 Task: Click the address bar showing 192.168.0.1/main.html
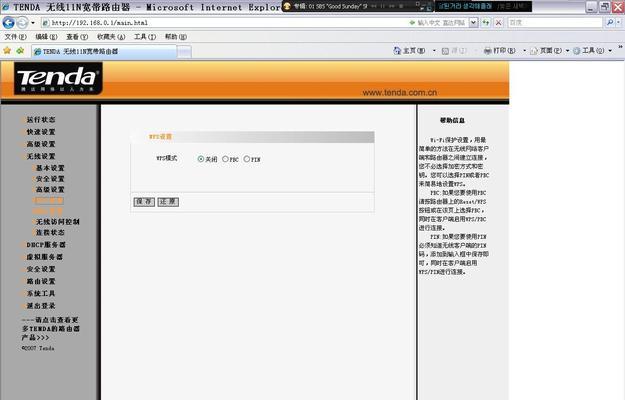[x=223, y=23]
